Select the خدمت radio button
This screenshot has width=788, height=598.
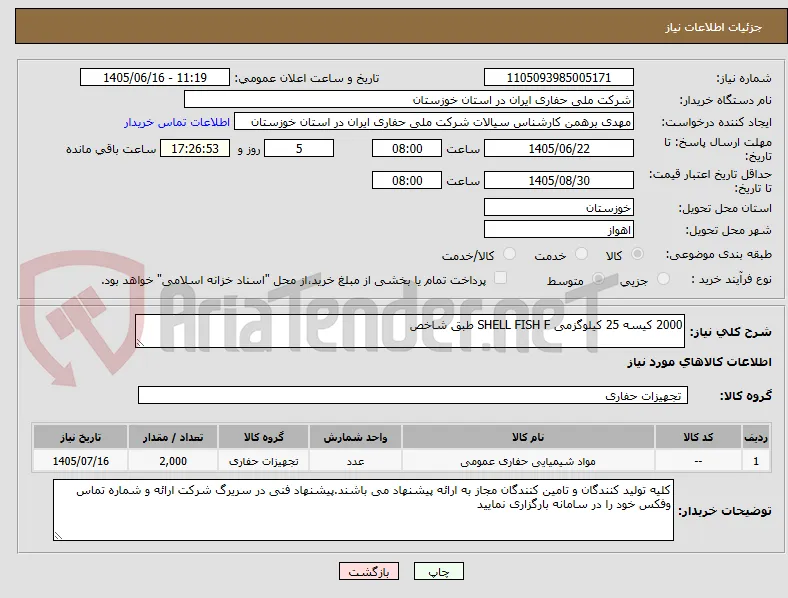click(581, 254)
